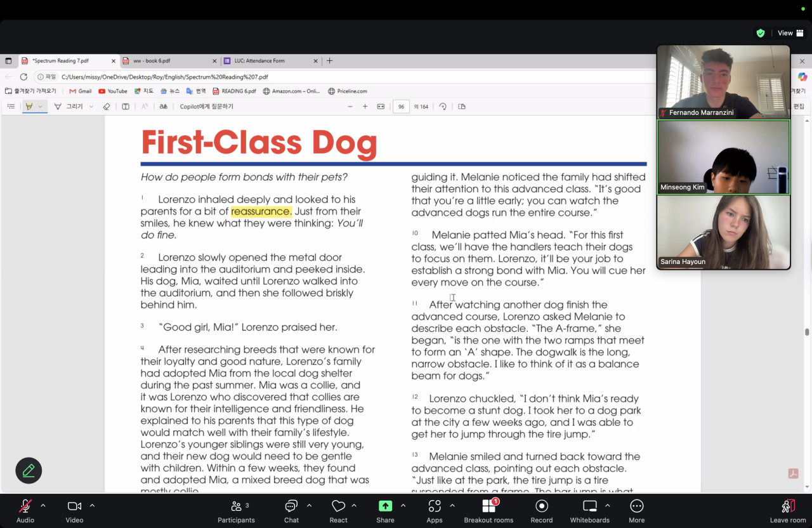Click the fit to width icon

[x=381, y=107]
